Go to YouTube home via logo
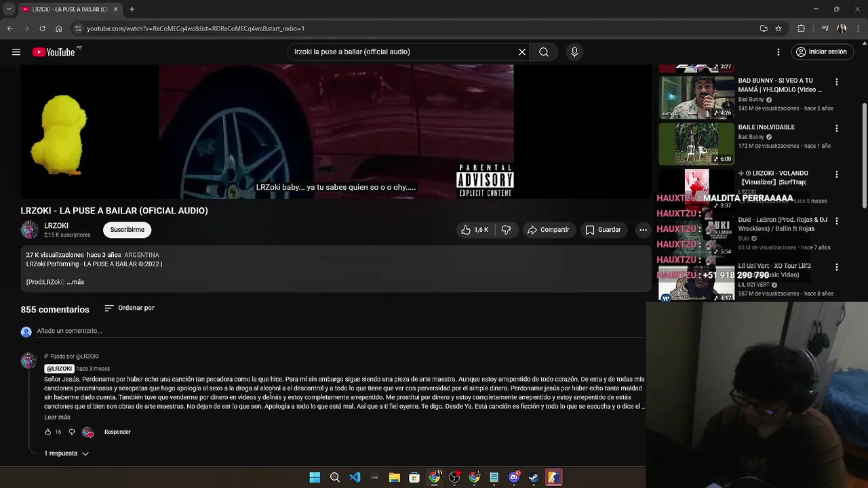This screenshot has width=868, height=488. click(x=54, y=52)
